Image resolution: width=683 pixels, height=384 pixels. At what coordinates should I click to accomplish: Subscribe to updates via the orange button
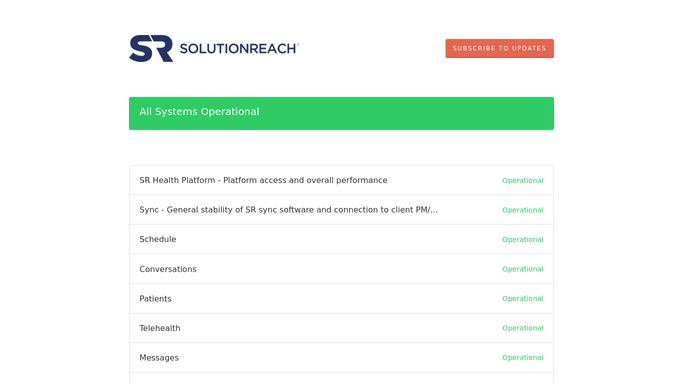(x=499, y=48)
